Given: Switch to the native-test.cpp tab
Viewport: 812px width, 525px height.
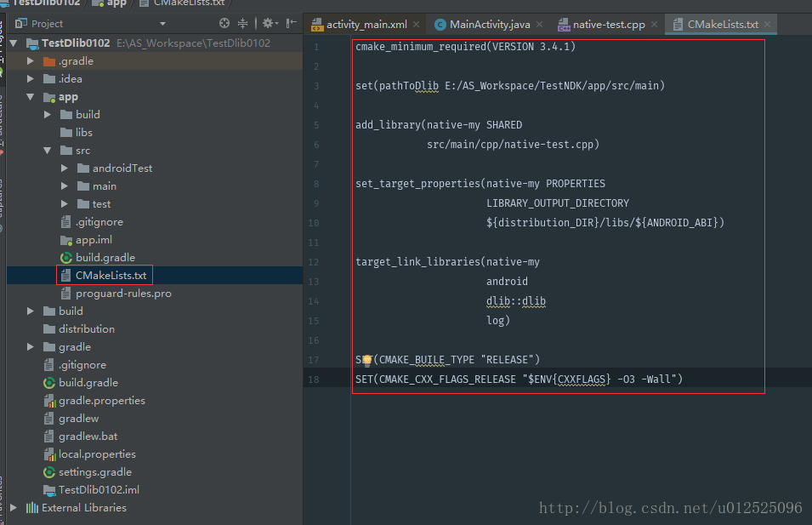Looking at the screenshot, I should point(608,25).
